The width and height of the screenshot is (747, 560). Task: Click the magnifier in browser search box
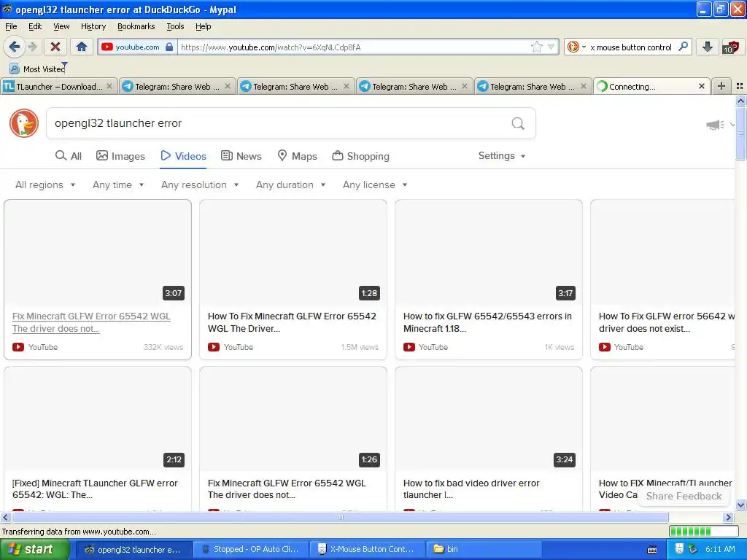point(683,47)
